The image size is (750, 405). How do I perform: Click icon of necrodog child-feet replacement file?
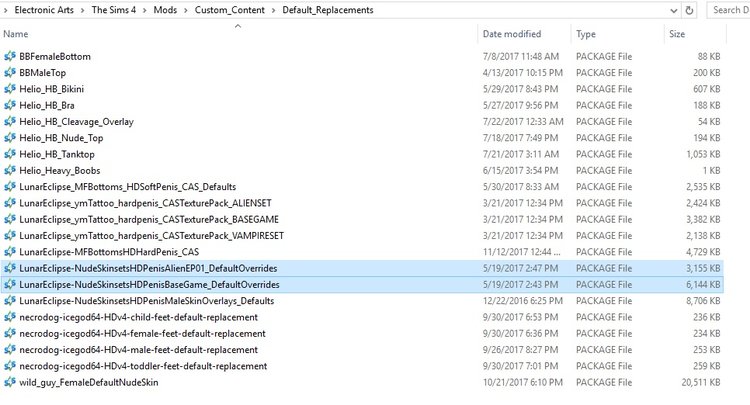click(10, 317)
